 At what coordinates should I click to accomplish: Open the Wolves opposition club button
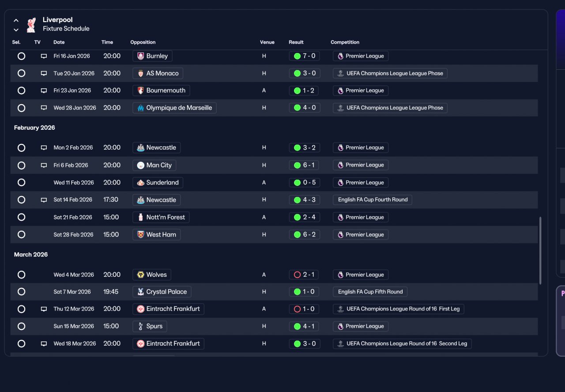(152, 275)
